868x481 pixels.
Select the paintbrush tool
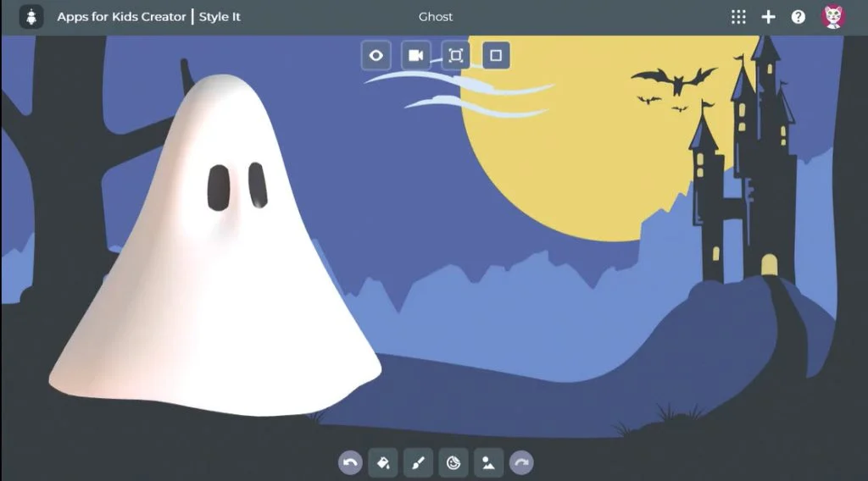pos(419,462)
